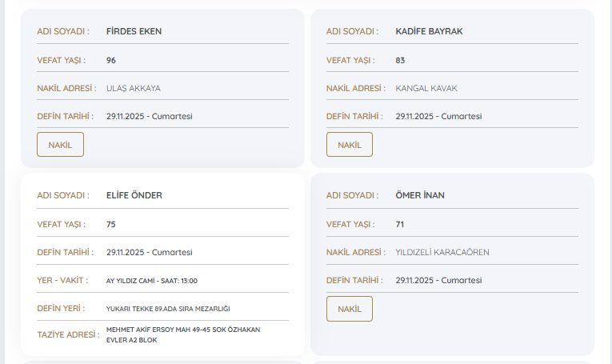Click the name ÖMER İNAN
The image size is (612, 364).
coord(420,195)
